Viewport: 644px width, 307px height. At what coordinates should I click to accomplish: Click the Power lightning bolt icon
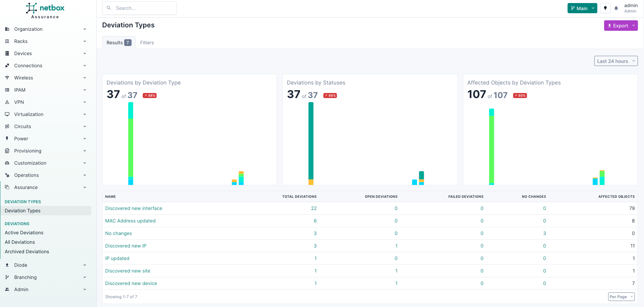pyautogui.click(x=7, y=139)
